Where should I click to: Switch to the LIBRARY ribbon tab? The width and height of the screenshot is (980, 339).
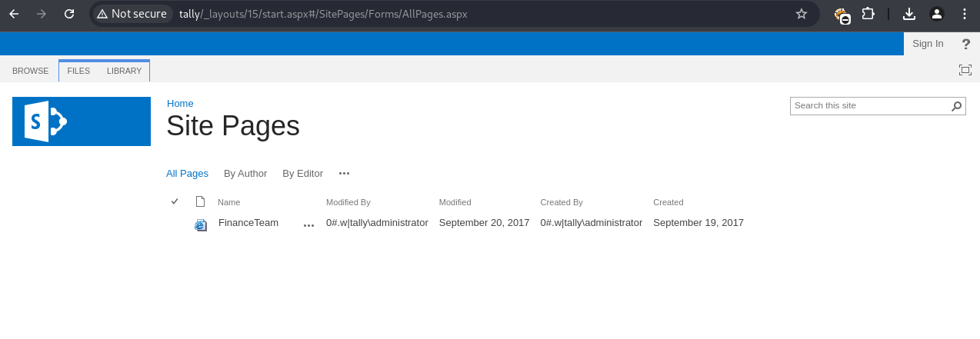pyautogui.click(x=124, y=71)
